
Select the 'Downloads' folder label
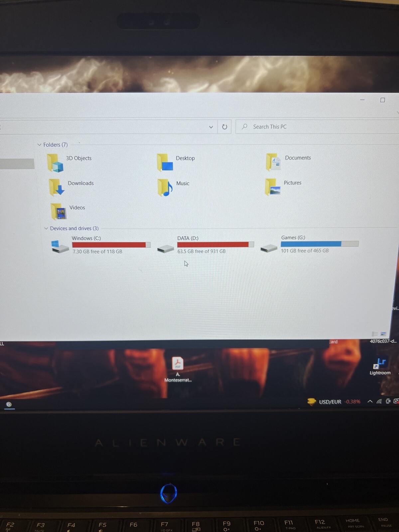click(81, 183)
